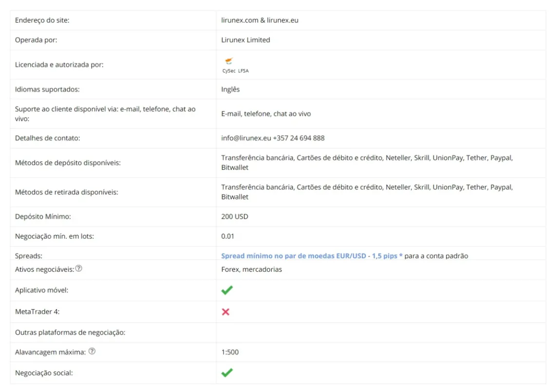This screenshot has width=558, height=392.
Task: Select the Inglês supported language value
Action: [230, 89]
